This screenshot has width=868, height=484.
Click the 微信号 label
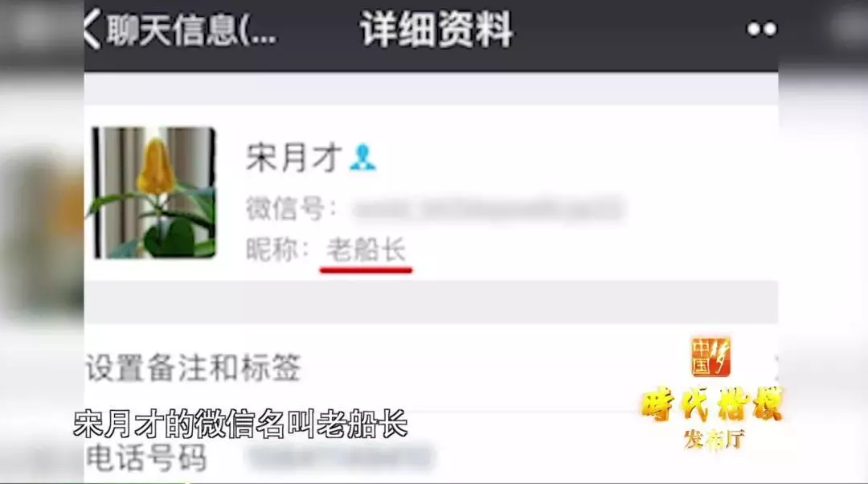291,209
